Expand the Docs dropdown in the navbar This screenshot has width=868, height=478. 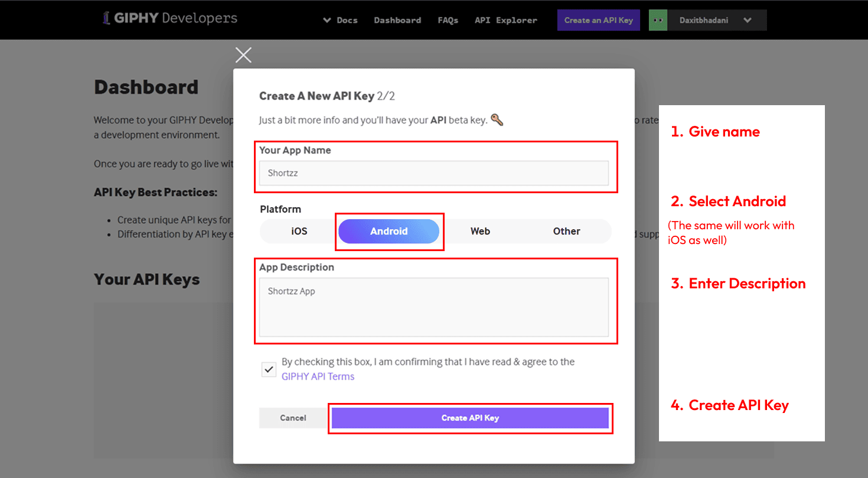(340, 19)
